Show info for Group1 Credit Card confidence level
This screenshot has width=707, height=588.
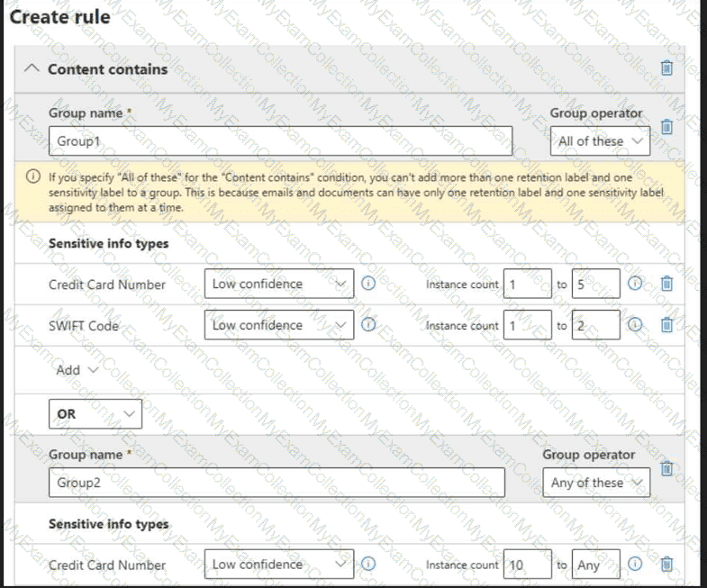point(367,284)
